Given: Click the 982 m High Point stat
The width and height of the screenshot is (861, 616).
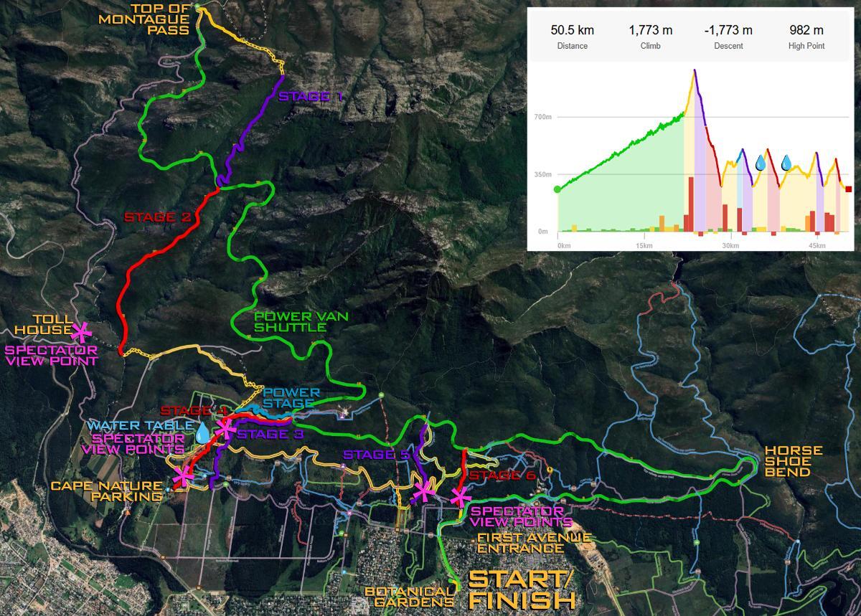Looking at the screenshot, I should point(806,37).
